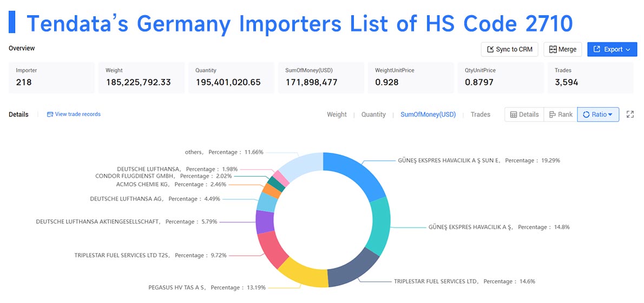Click the purple LUFTHANSA AKTIENGESELLSCHAFT slice
The image size is (644, 303).
(x=264, y=222)
